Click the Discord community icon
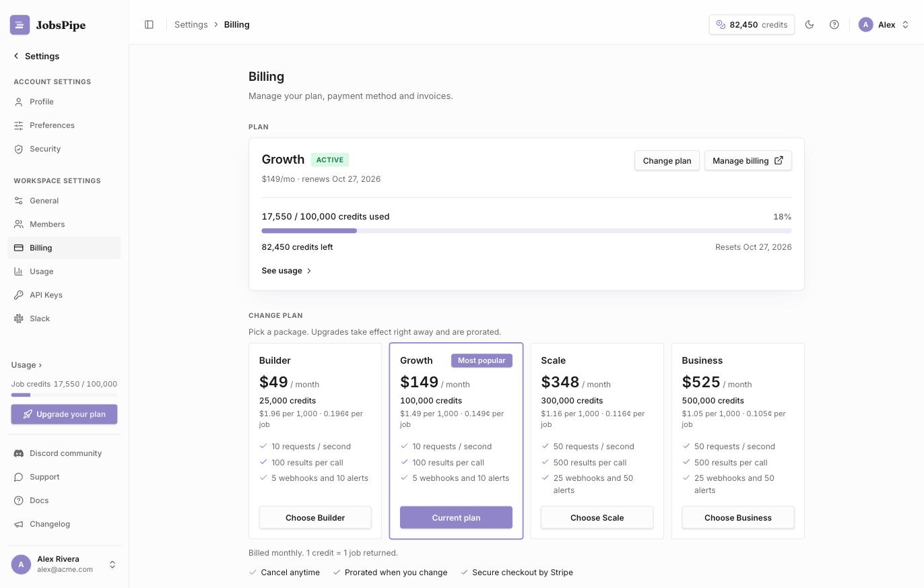This screenshot has width=924, height=588. 19,453
